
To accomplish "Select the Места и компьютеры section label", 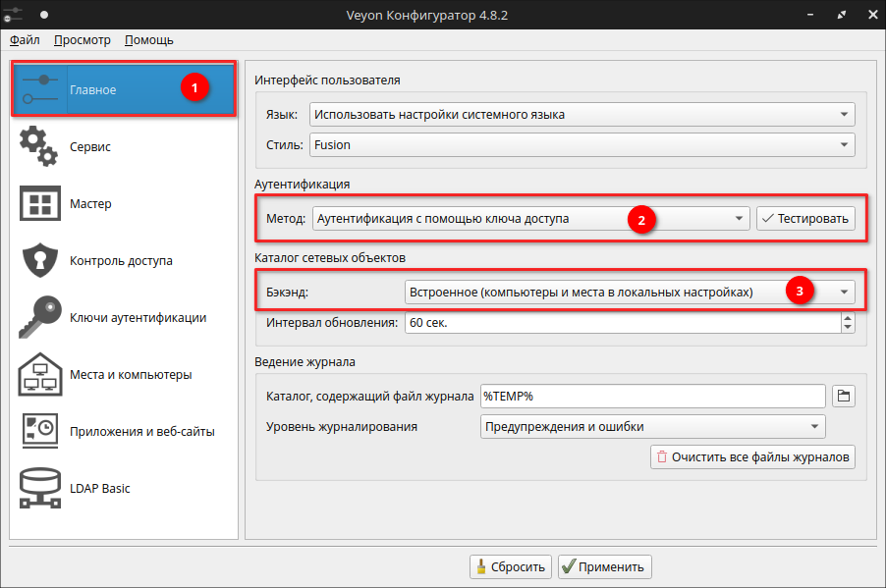I will [x=131, y=374].
